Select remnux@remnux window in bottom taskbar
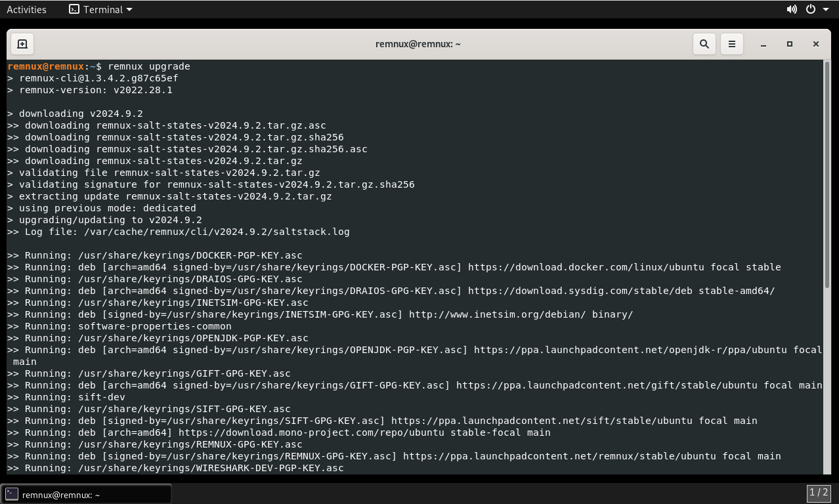Viewport: 839px width, 504px height. (x=87, y=495)
